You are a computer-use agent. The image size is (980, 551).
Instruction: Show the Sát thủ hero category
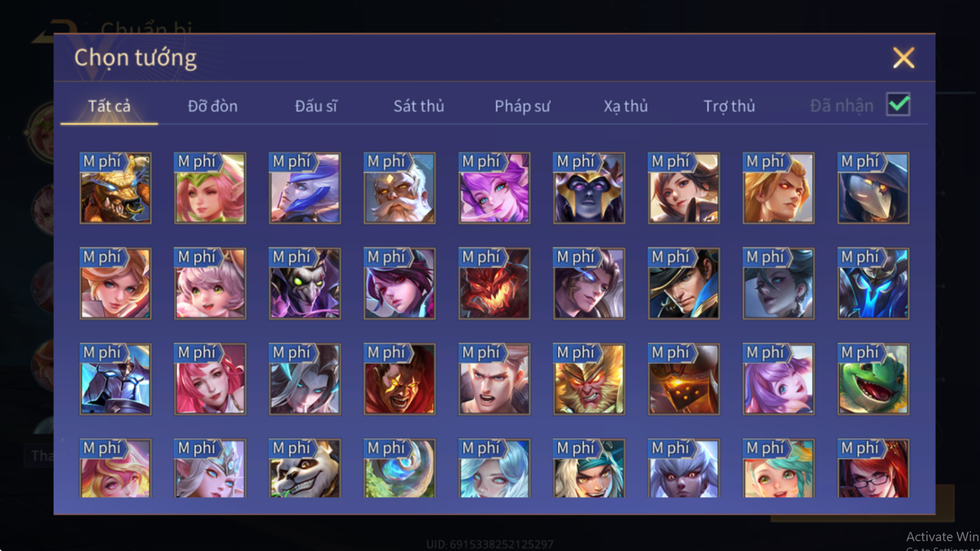[x=419, y=106]
